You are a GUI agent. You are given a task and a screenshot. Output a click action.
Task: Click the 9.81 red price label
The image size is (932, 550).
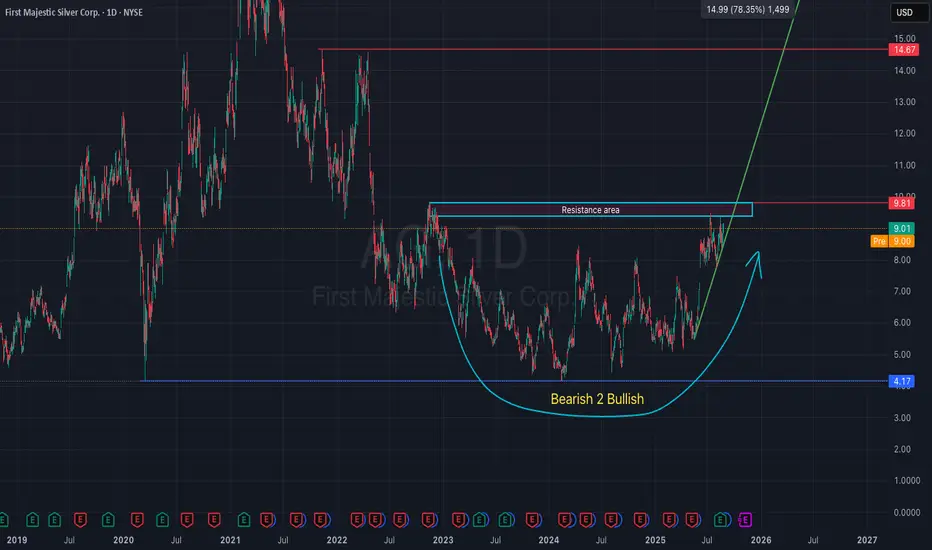(902, 203)
